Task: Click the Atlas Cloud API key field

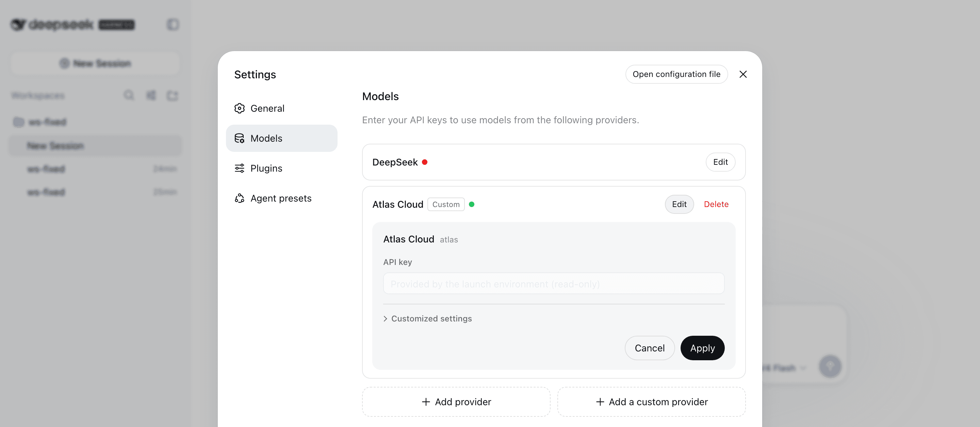Action: pos(554,284)
